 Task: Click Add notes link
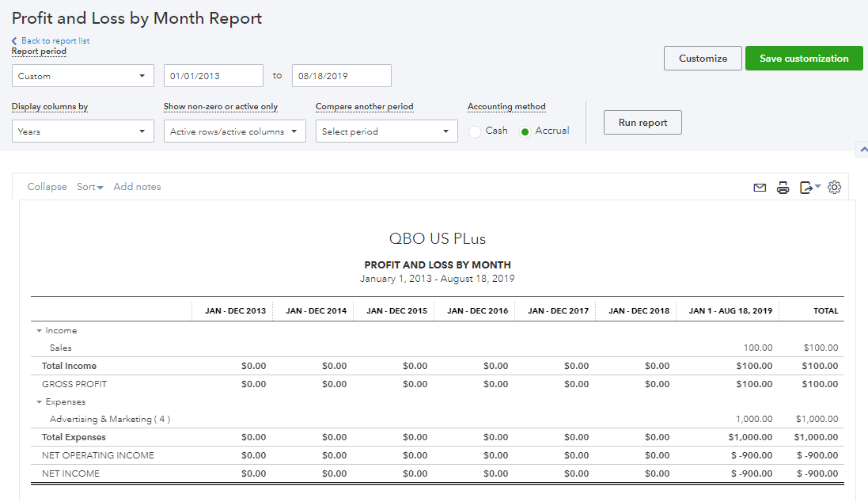138,187
